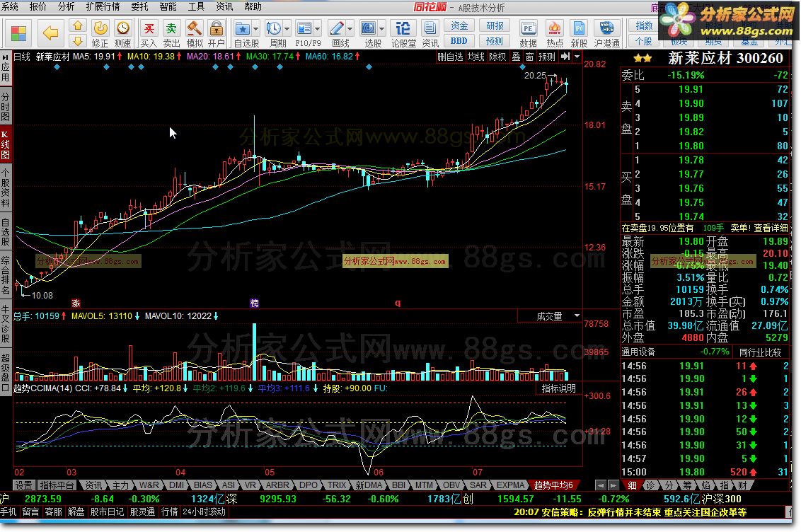Screen dimensions: 801x532
Task: Click the 资金 button
Action: pyautogui.click(x=459, y=25)
